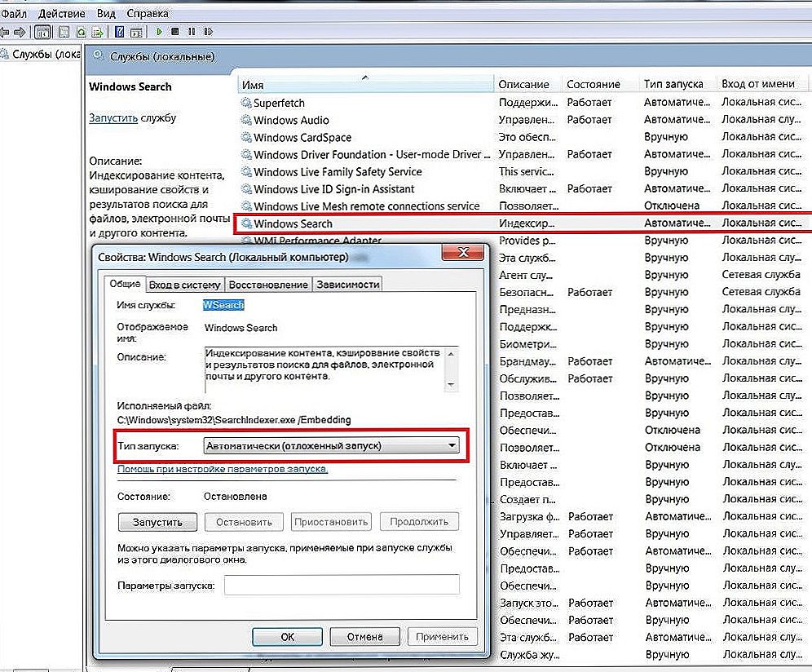Open the Справка menu
812x672 pixels.
148,14
